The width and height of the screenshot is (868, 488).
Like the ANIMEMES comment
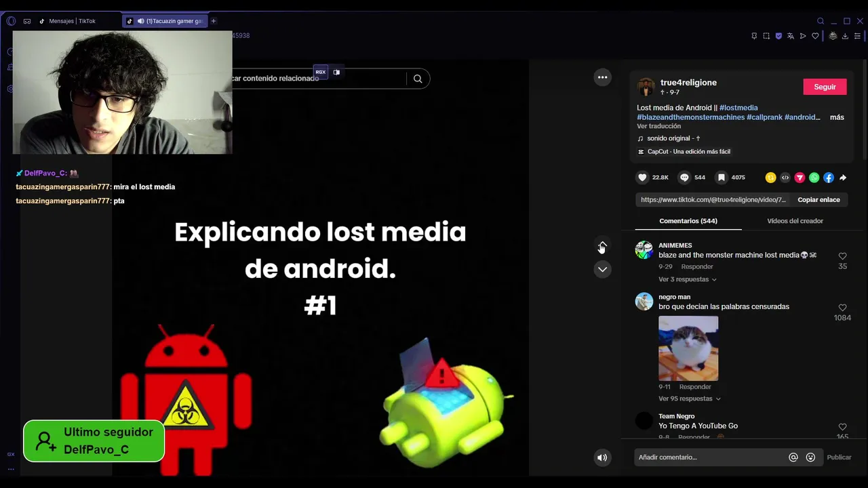(x=842, y=256)
